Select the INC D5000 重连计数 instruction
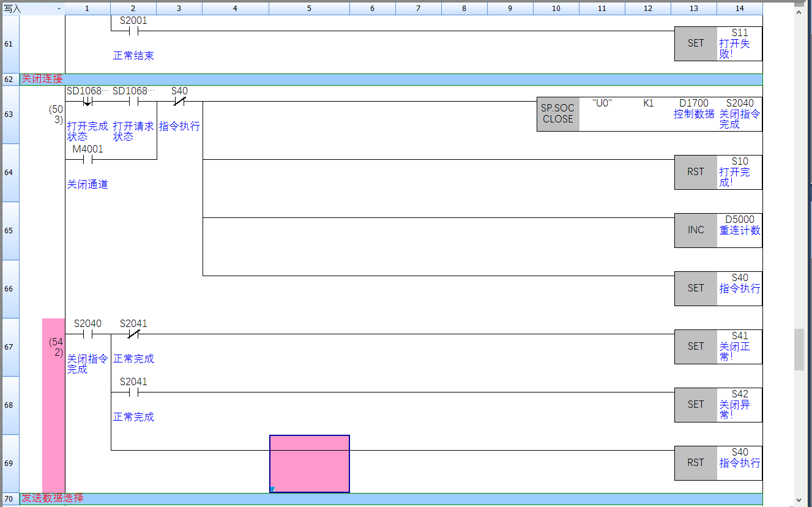Image resolution: width=812 pixels, height=507 pixels. pyautogui.click(x=696, y=230)
